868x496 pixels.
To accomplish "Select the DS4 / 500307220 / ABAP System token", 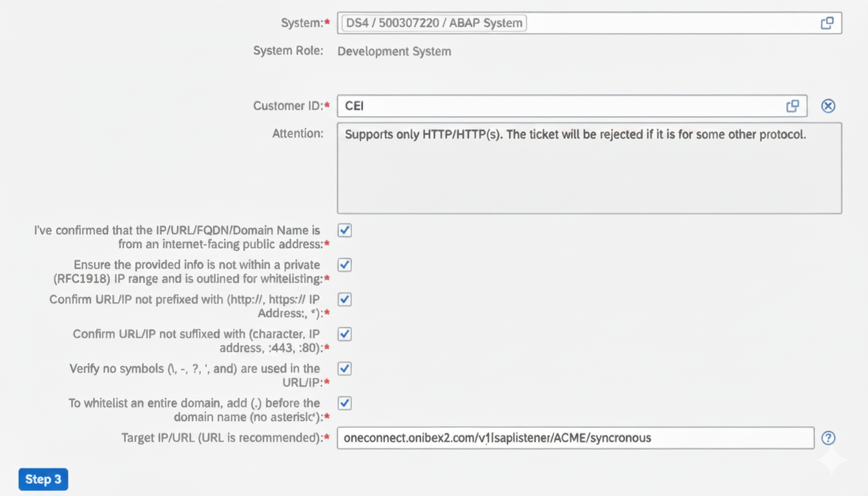I will pyautogui.click(x=434, y=23).
